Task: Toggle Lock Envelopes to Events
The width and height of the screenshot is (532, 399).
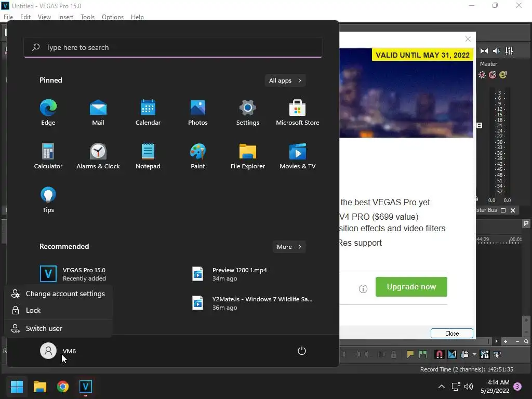Action: click(485, 354)
